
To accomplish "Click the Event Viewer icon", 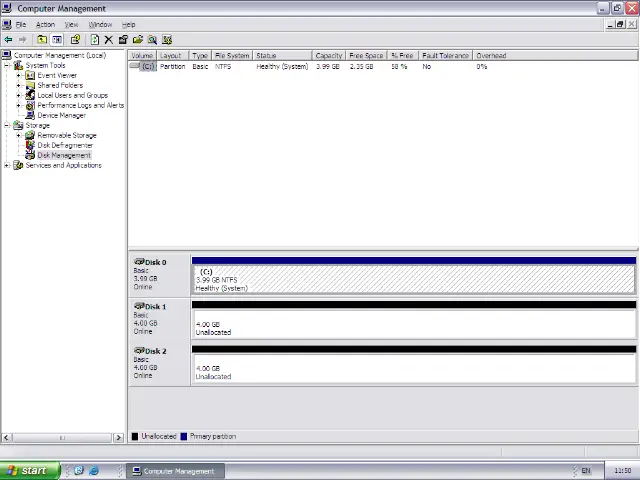I will (30, 76).
